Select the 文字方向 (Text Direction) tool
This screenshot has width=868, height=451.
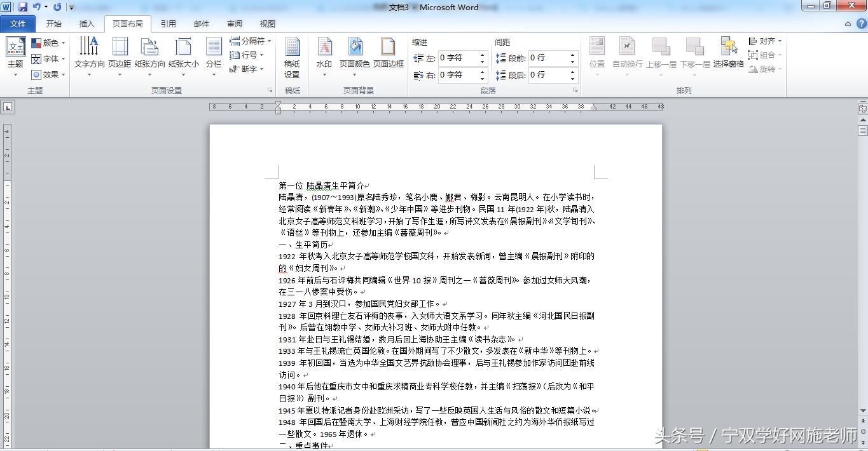pyautogui.click(x=88, y=56)
